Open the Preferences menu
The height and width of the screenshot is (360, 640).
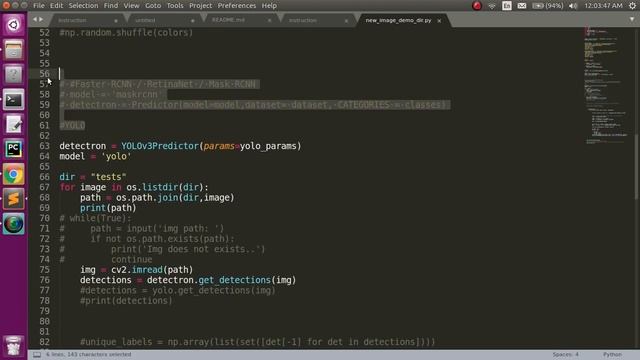click(x=237, y=6)
